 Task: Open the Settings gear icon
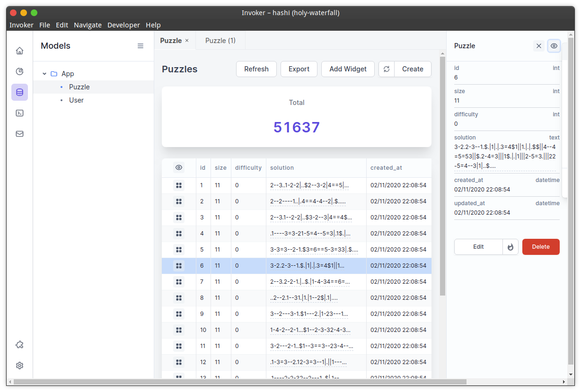click(x=19, y=365)
